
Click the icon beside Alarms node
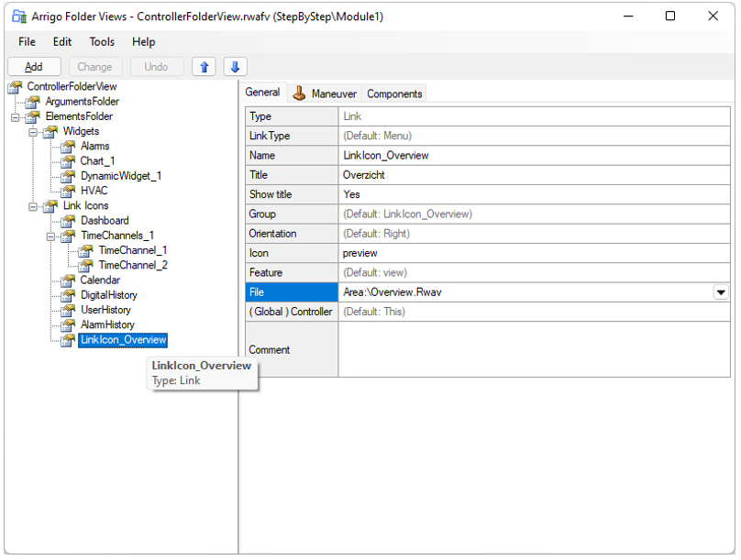(68, 147)
